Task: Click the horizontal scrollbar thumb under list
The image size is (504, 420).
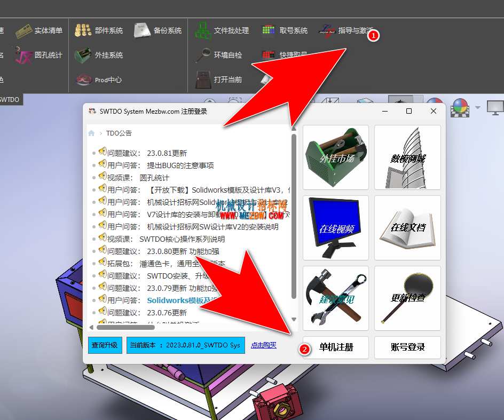Action: 125,328
